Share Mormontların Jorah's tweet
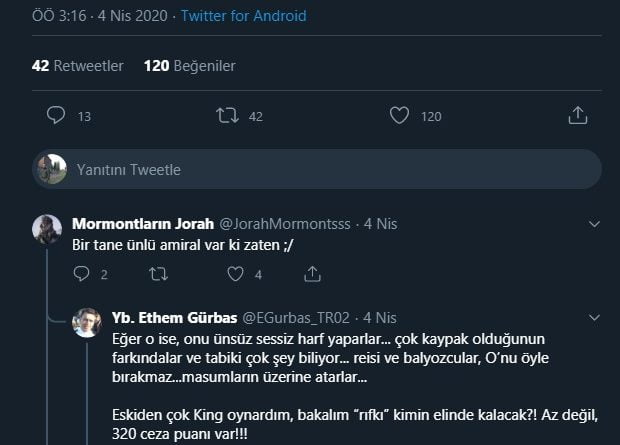Image resolution: width=620 pixels, height=445 pixels. pos(313,273)
